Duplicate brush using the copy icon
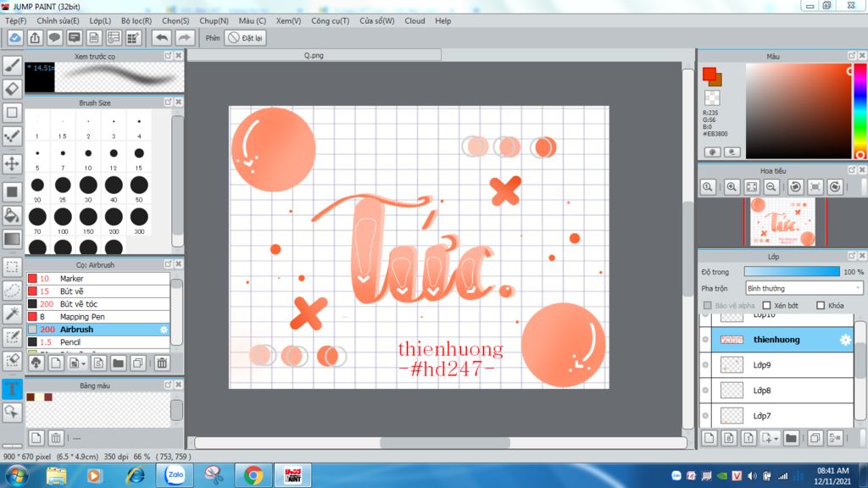The height and width of the screenshot is (488, 868). (x=138, y=363)
